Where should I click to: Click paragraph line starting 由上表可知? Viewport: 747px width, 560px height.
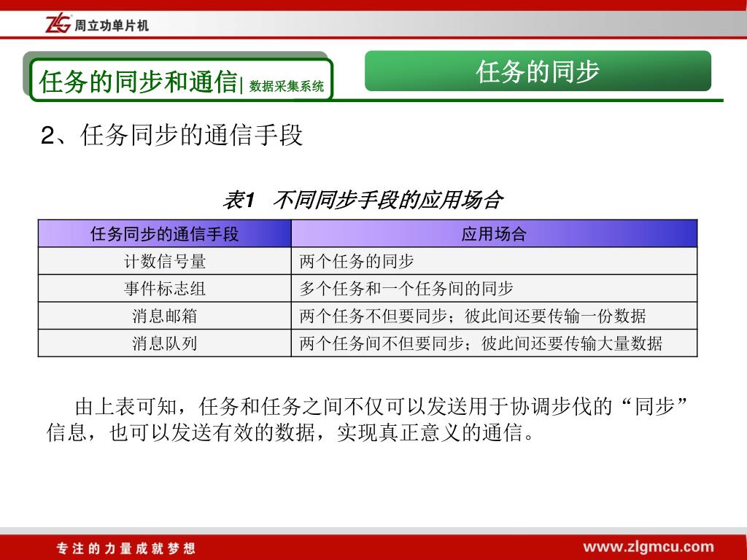tap(381, 407)
